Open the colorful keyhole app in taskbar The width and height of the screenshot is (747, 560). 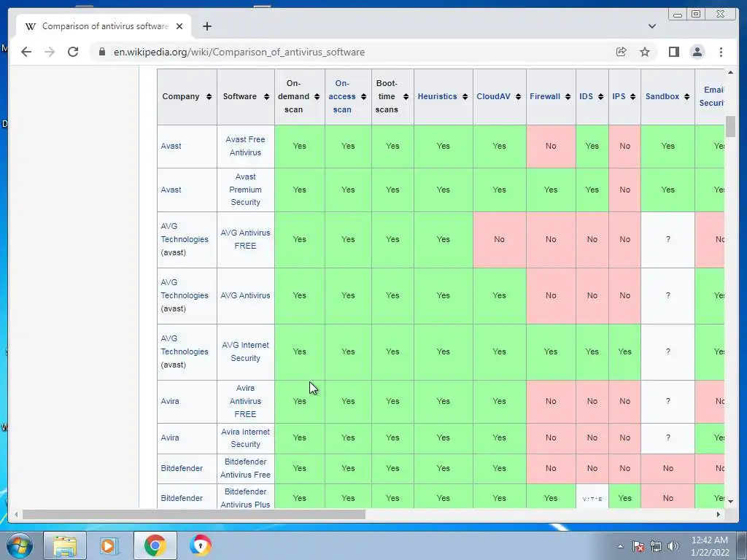[x=201, y=545]
